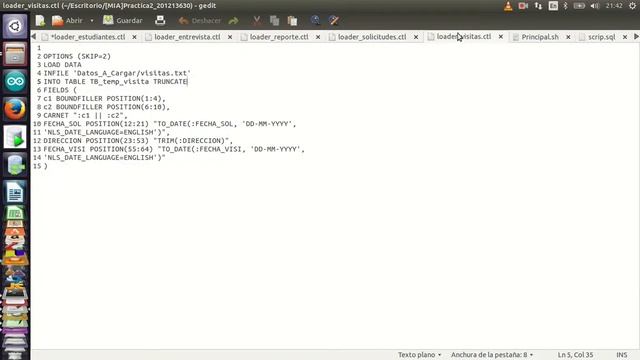
Task: Cut selection with the scissors icon
Action: 257,20
